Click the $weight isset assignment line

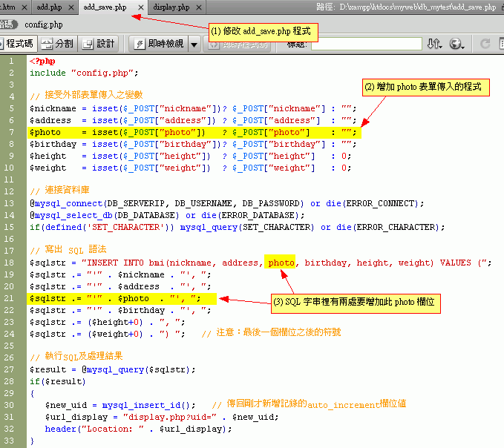[190, 168]
